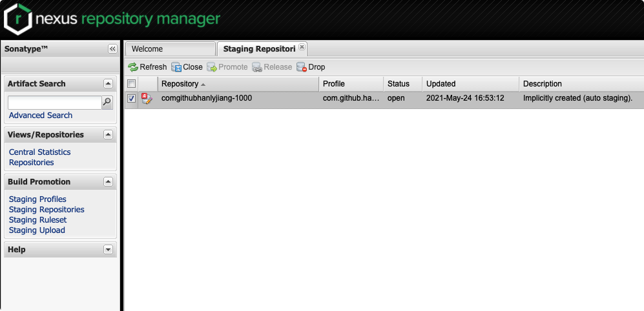The height and width of the screenshot is (311, 644).
Task: Open the Staging Profiles link
Action: pos(37,199)
